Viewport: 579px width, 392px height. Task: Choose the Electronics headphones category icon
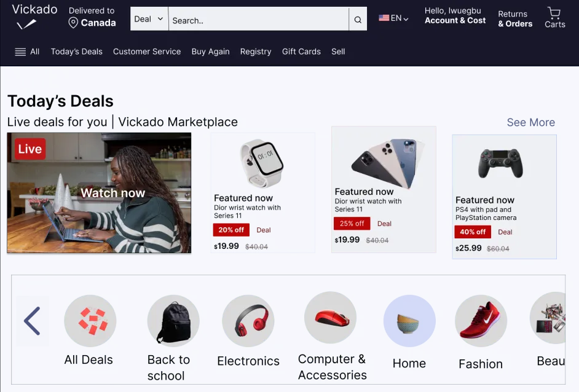(248, 320)
